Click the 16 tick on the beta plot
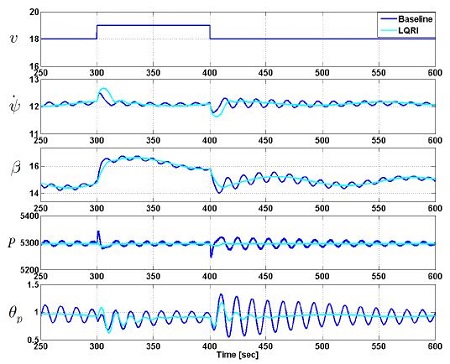 click(x=34, y=166)
